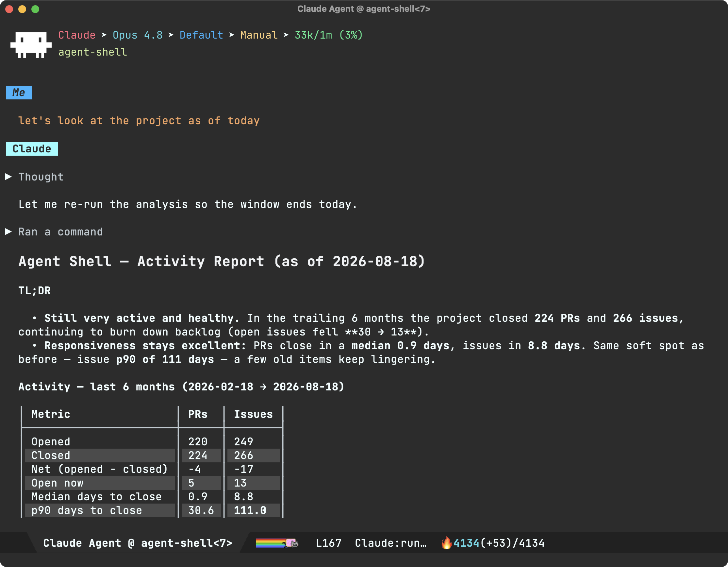Click 'Net (opened - closed)' row label
The image size is (728, 567).
[x=100, y=469]
